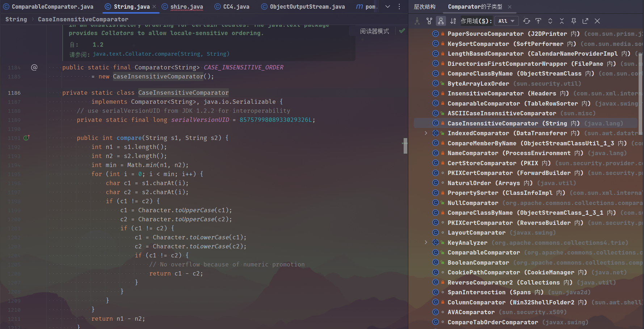
Task: Toggle reader mode (阅读器模式)
Action: [x=374, y=31]
